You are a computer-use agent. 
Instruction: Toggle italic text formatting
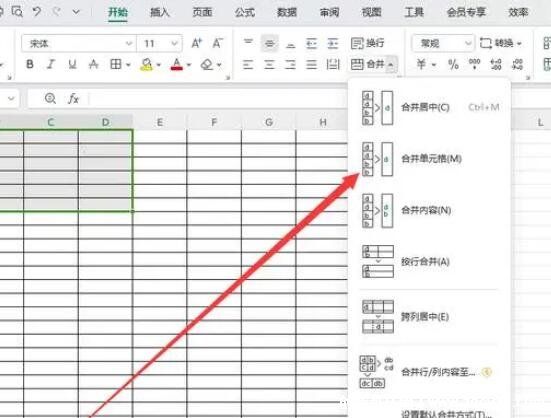(x=51, y=64)
